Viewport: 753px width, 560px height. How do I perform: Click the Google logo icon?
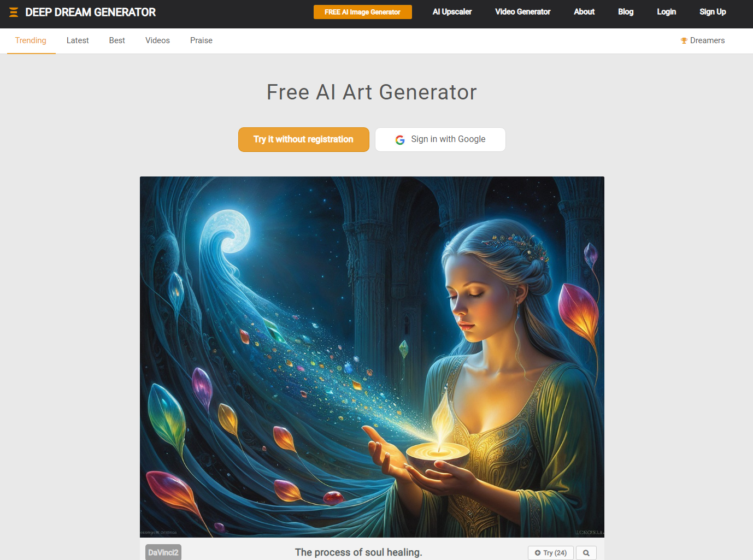pos(400,140)
